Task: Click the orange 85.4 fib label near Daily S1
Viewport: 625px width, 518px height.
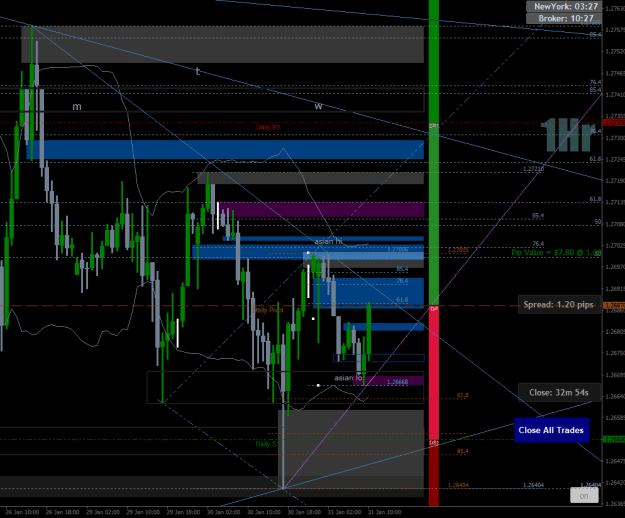Action: pos(462,451)
